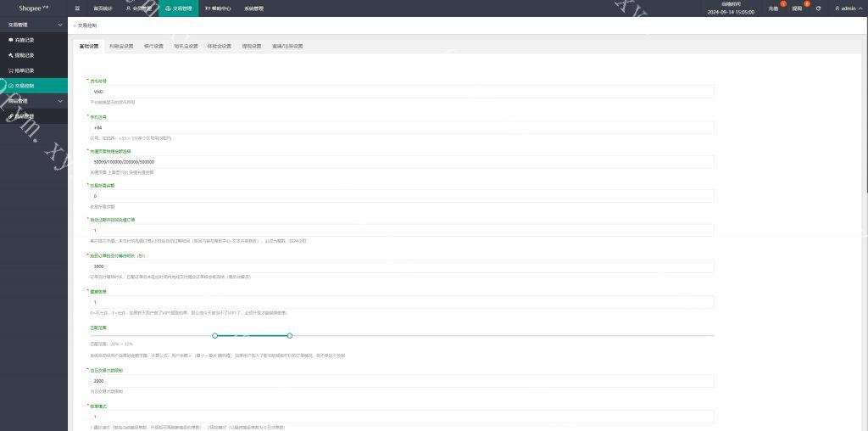The height and width of the screenshot is (431, 868).
Task: Click the orange badge on 充值 notification
Action: click(x=782, y=4)
